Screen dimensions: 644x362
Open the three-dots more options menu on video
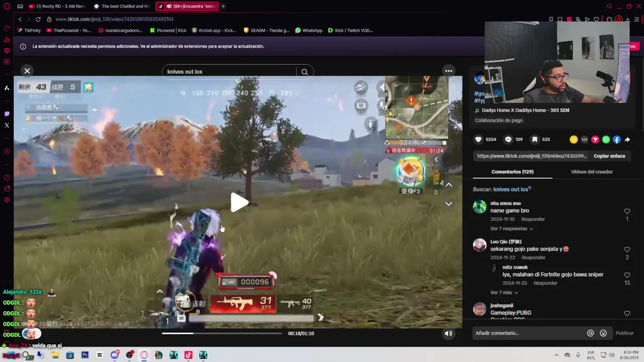[448, 71]
